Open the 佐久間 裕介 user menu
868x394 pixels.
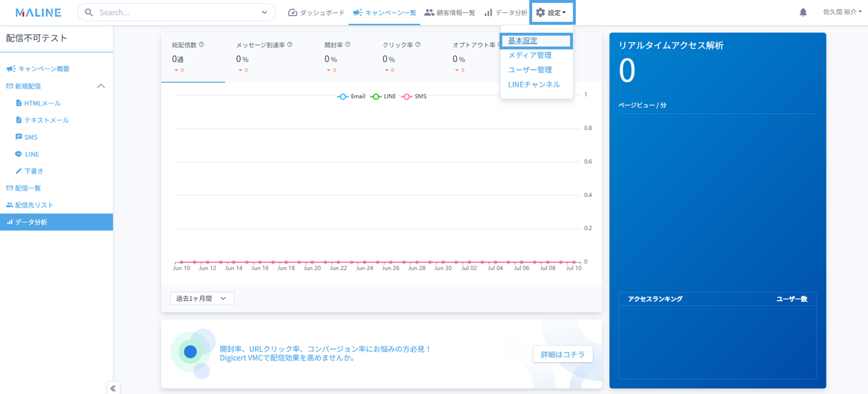pos(842,13)
